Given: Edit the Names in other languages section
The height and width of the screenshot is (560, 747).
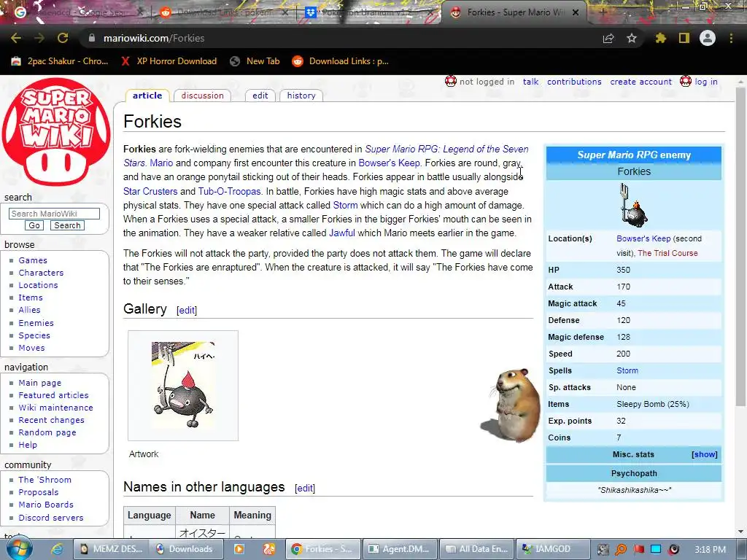Looking at the screenshot, I should (305, 488).
